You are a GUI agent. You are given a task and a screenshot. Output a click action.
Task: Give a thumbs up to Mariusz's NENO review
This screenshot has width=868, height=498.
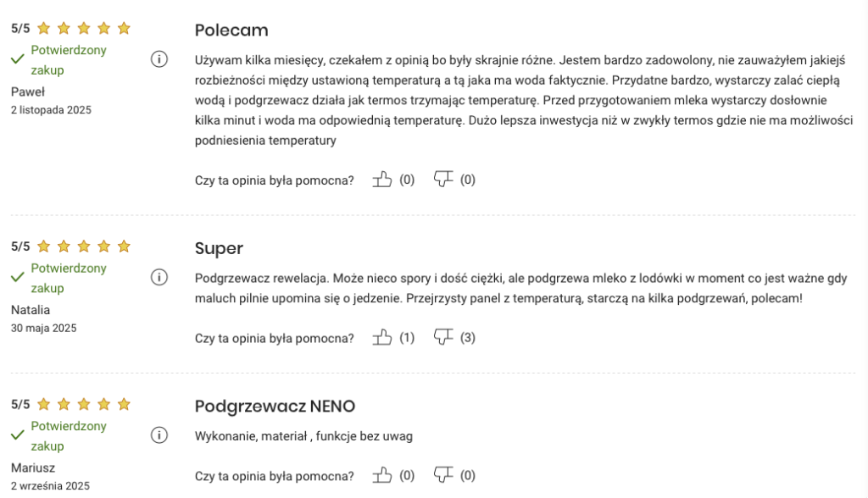click(383, 475)
